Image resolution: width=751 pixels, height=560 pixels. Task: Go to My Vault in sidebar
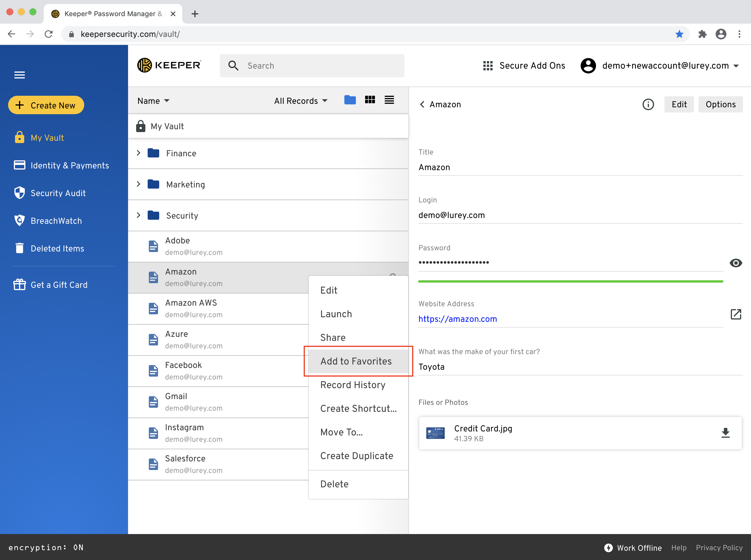coord(39,138)
